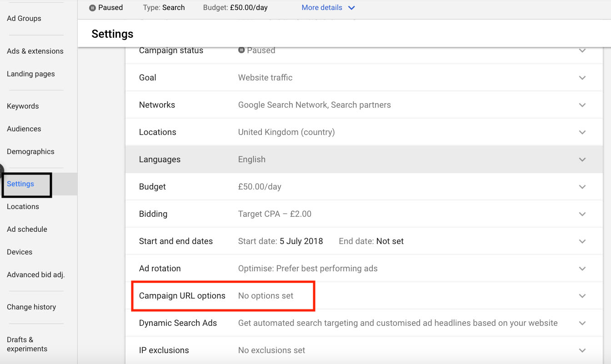Click the English language value
Image resolution: width=611 pixels, height=364 pixels.
(x=252, y=160)
